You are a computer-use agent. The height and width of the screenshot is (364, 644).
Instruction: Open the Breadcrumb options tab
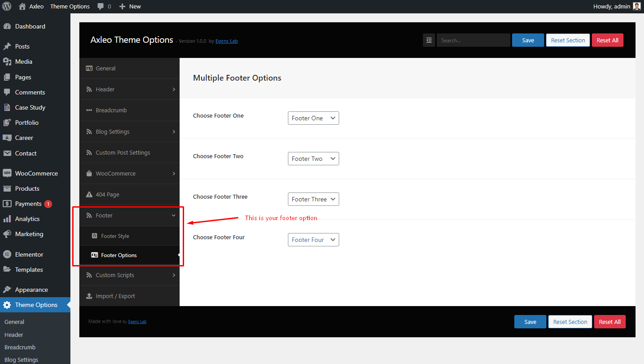[129, 110]
